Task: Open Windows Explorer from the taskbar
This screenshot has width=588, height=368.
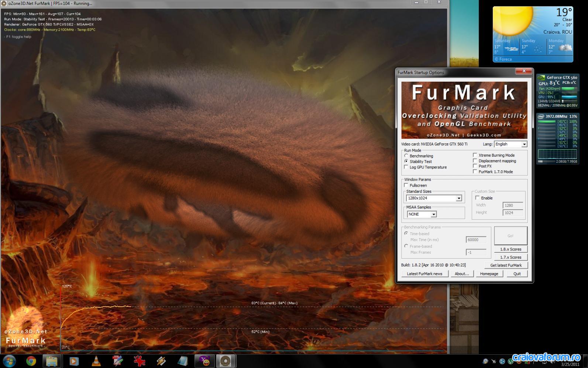Action: click(52, 361)
